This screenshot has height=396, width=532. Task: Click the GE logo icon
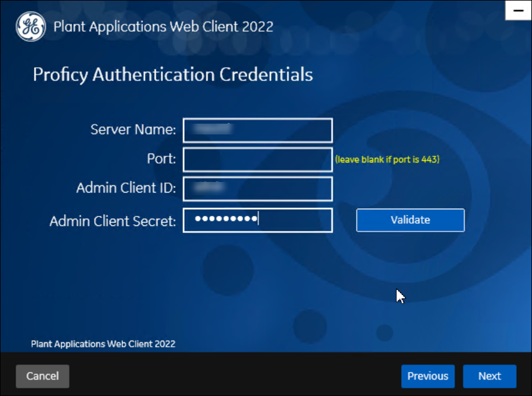coord(31,27)
